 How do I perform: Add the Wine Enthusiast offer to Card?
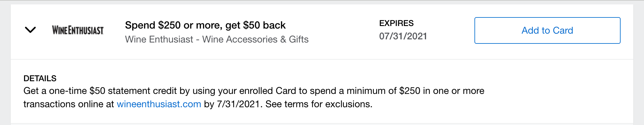[547, 30]
